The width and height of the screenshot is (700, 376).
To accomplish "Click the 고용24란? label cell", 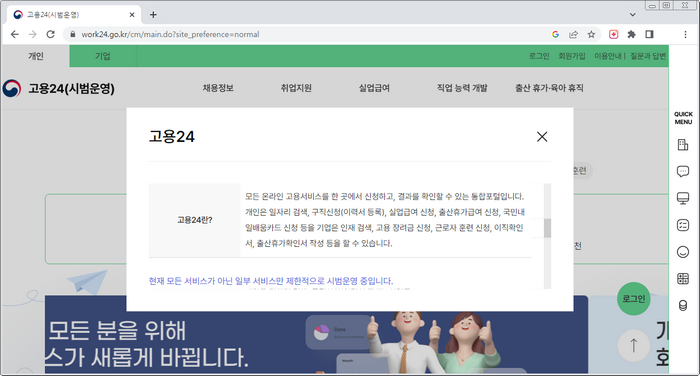I will pyautogui.click(x=195, y=220).
